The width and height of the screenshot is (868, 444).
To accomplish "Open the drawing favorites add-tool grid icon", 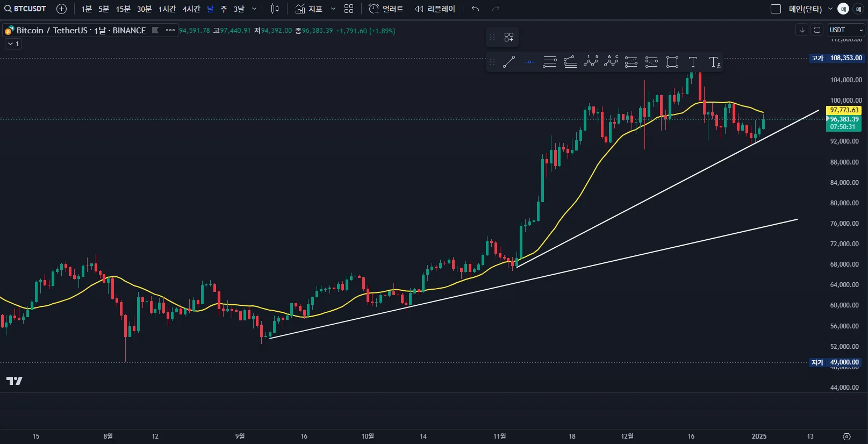I will [x=509, y=37].
